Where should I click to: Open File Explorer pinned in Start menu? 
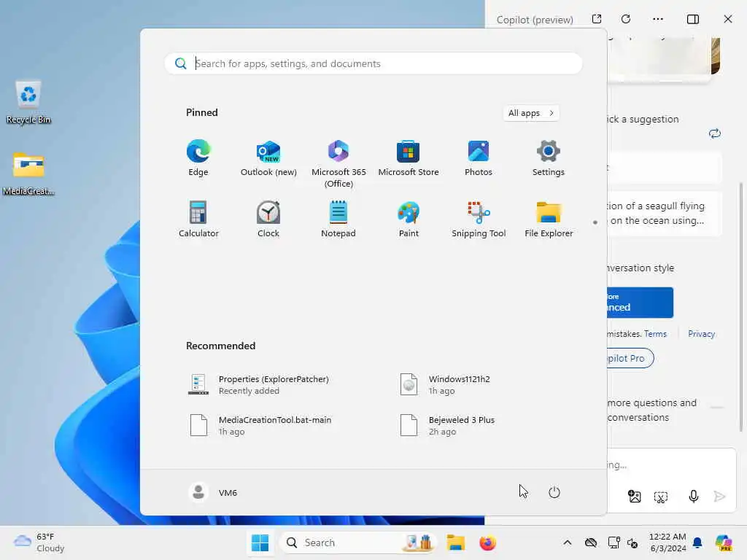pyautogui.click(x=549, y=219)
